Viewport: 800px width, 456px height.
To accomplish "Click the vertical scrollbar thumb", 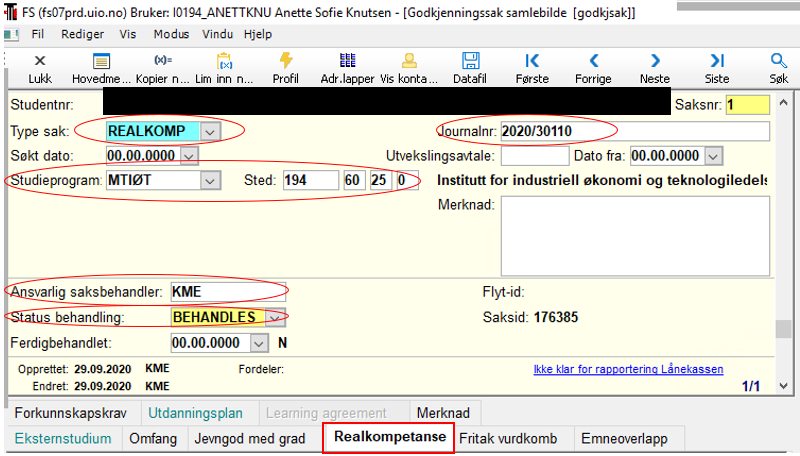I will [x=784, y=329].
